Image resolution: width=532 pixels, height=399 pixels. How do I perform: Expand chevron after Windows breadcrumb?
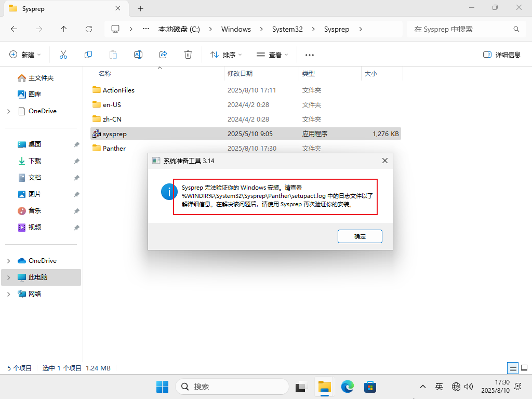[x=261, y=29]
